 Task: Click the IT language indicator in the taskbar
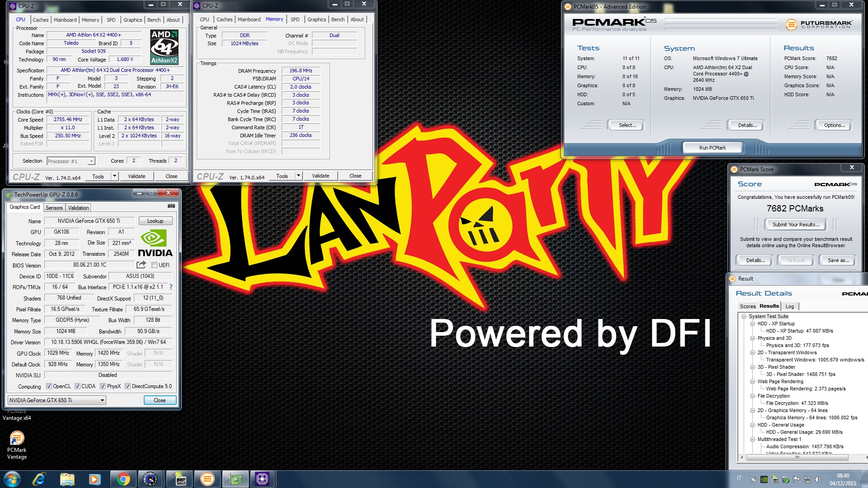739,479
